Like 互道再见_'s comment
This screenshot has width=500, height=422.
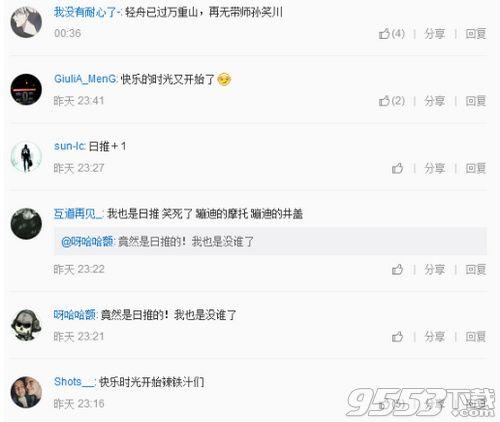click(397, 269)
